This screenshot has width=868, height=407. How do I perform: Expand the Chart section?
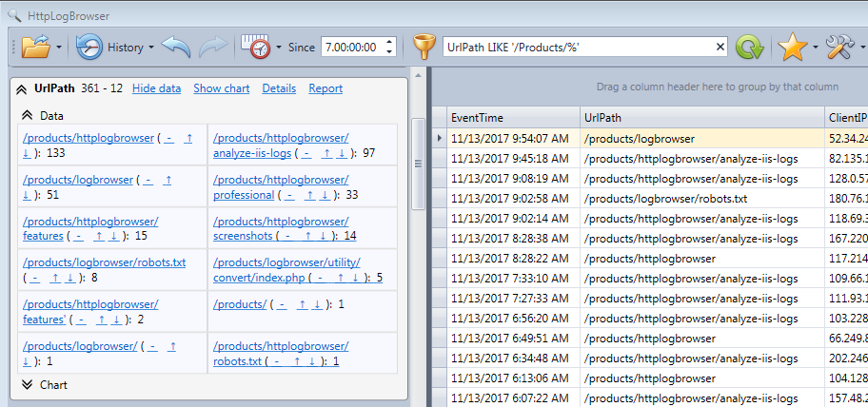pos(27,385)
